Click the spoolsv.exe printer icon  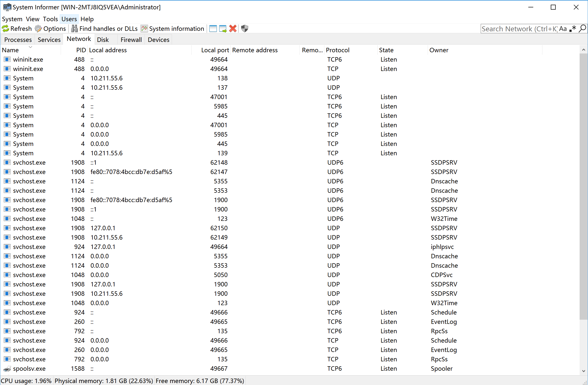pos(7,369)
